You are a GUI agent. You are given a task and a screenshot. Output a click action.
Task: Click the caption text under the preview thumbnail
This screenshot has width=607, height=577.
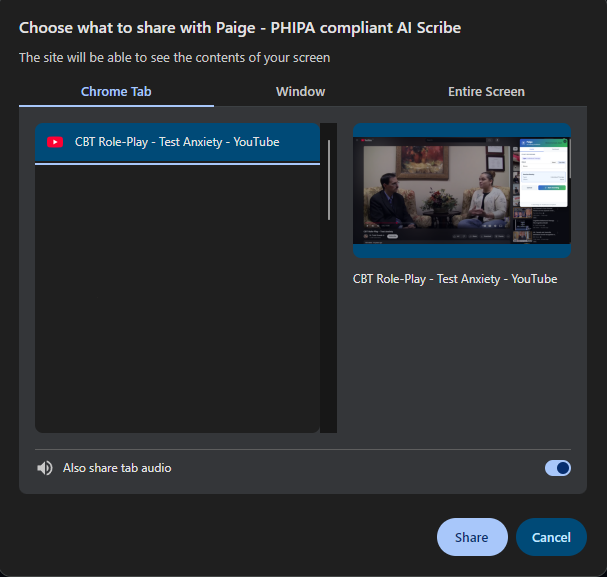tap(454, 279)
